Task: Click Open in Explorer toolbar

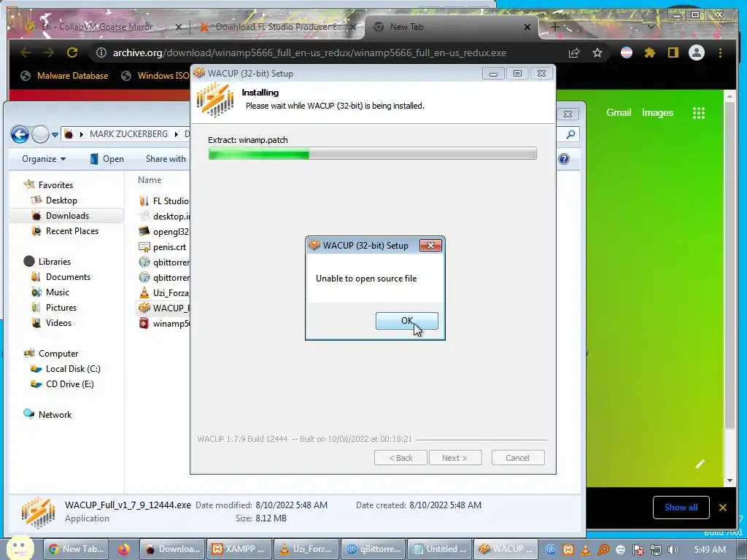Action: pos(107,159)
